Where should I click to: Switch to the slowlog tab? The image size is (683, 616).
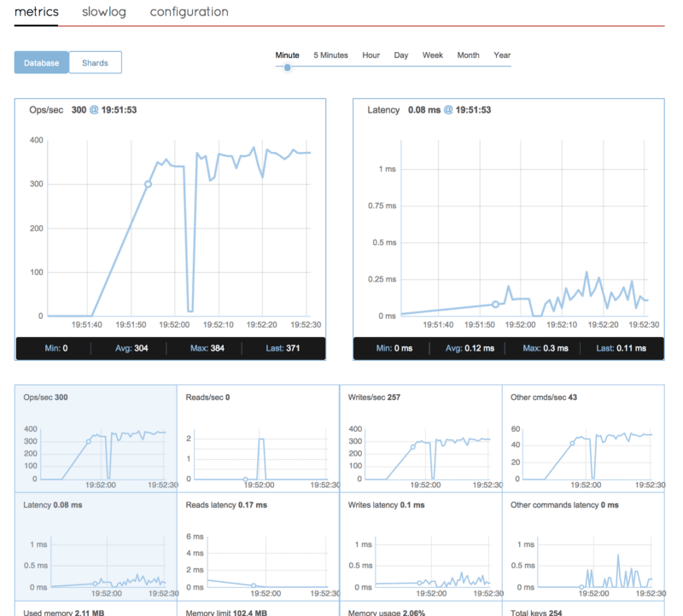(102, 12)
